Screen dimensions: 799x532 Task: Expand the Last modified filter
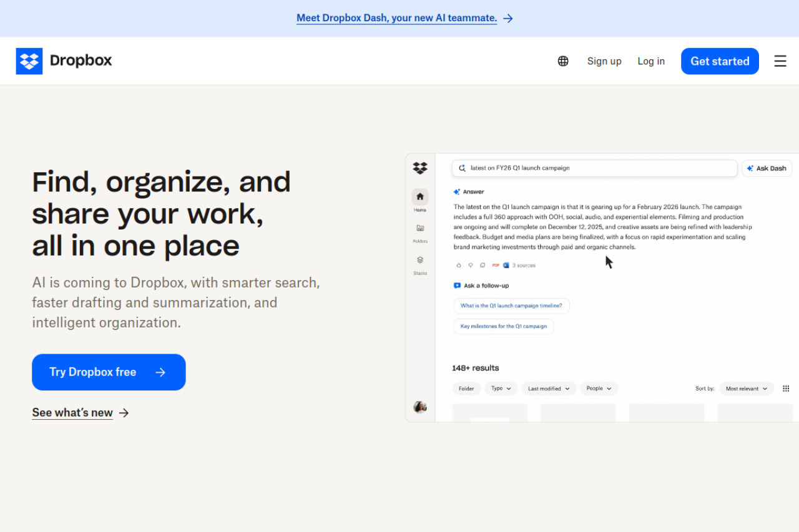coord(548,388)
